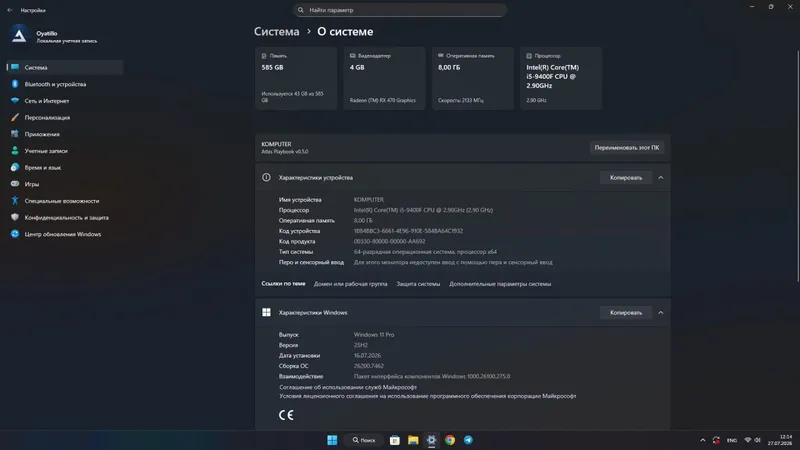The height and width of the screenshot is (450, 800).
Task: Open Telegram from the taskbar
Action: 468,440
